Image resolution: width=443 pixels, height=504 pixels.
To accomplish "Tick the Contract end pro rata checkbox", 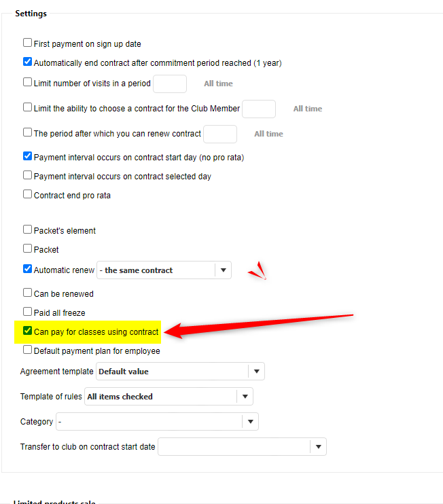I will (x=28, y=194).
